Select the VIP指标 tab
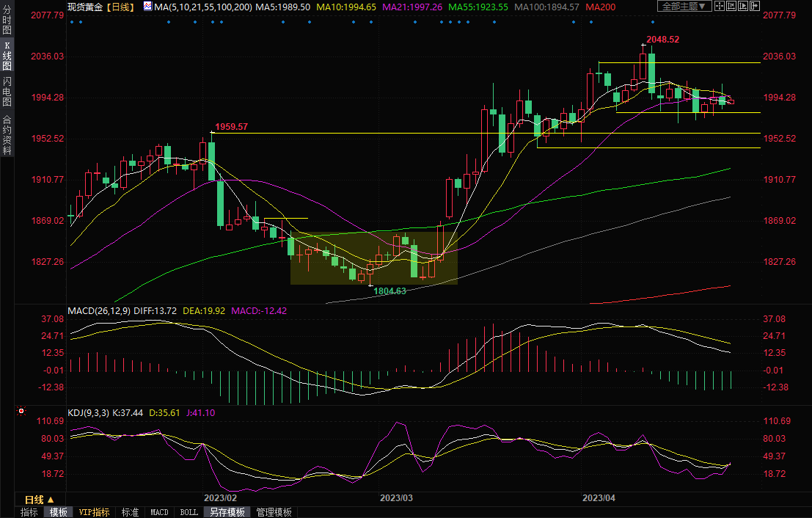The image size is (812, 518). 94,512
